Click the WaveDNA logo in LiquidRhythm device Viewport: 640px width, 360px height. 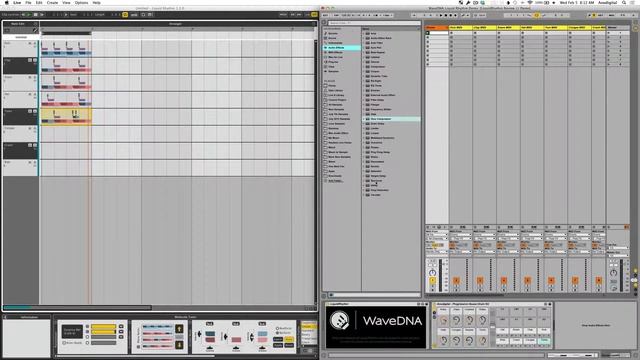pos(340,320)
